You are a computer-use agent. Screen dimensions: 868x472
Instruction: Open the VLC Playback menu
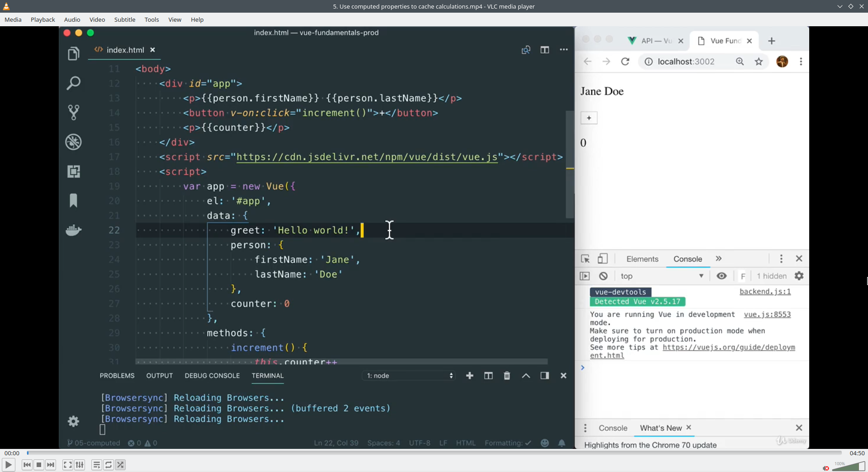(43, 19)
